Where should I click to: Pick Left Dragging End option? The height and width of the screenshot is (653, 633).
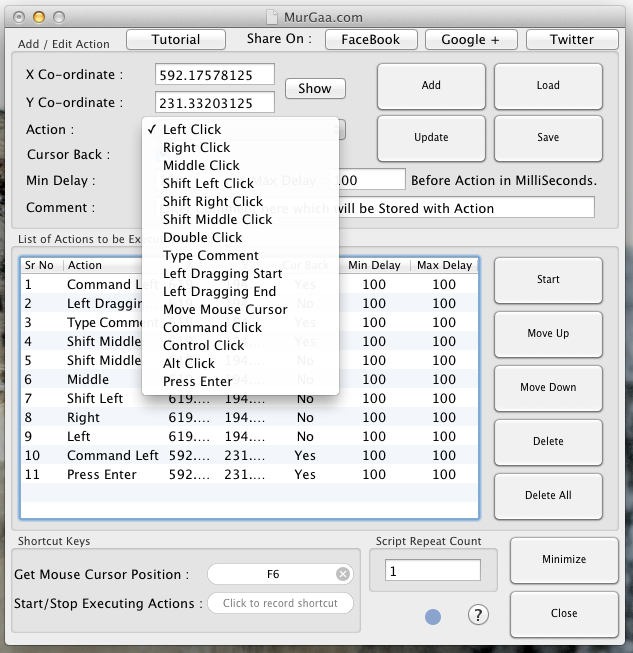click(x=240, y=292)
